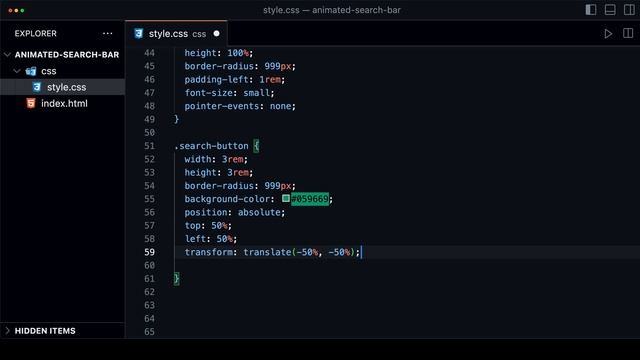640x360 pixels.
Task: Click the .search-button selector
Action: click(x=211, y=146)
